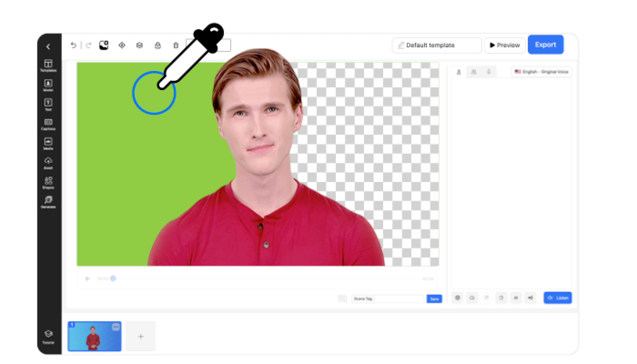Screen dimensions: 637x364
Task: Select the avatar tab in the right panel
Action: click(459, 72)
